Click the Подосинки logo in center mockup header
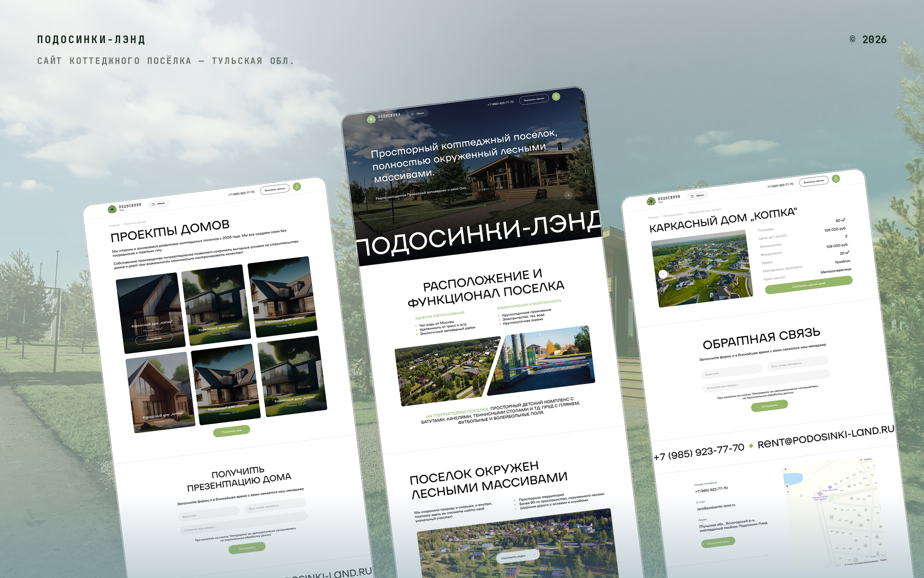The height and width of the screenshot is (578, 924). [383, 118]
